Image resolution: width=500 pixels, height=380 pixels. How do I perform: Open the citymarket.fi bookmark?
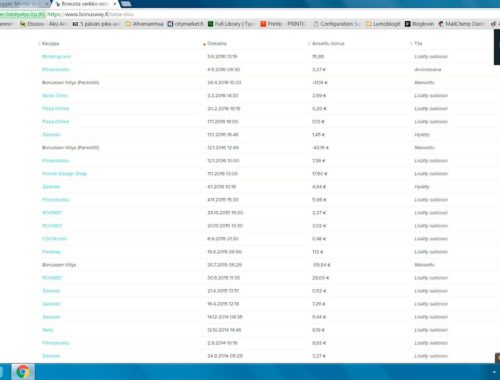click(x=185, y=24)
